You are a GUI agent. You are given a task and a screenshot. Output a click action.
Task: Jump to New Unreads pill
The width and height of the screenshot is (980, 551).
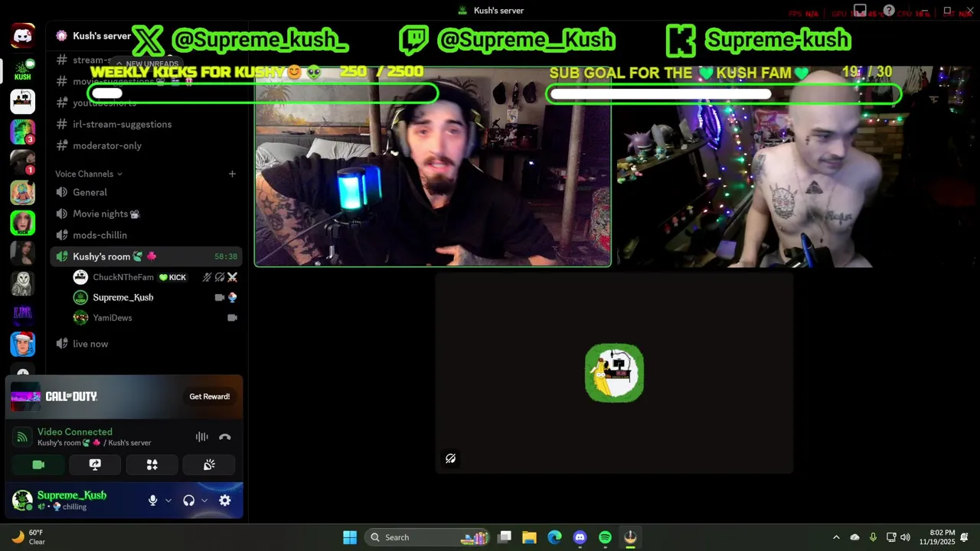[x=147, y=64]
